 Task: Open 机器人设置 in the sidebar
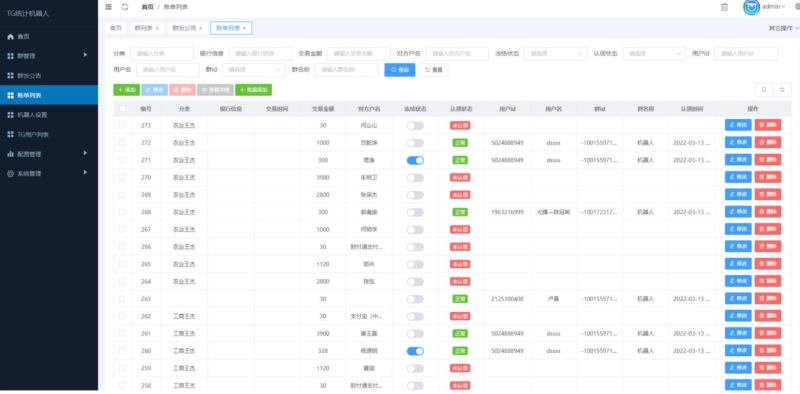click(x=48, y=115)
